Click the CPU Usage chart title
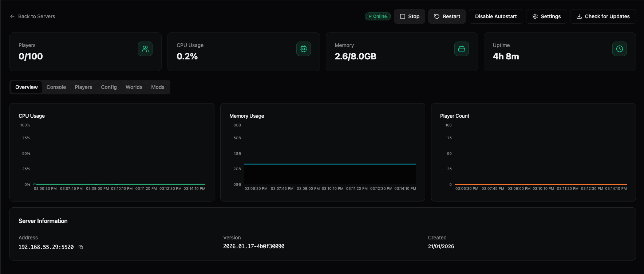Screen dimensions: 644x274 (x=32, y=116)
